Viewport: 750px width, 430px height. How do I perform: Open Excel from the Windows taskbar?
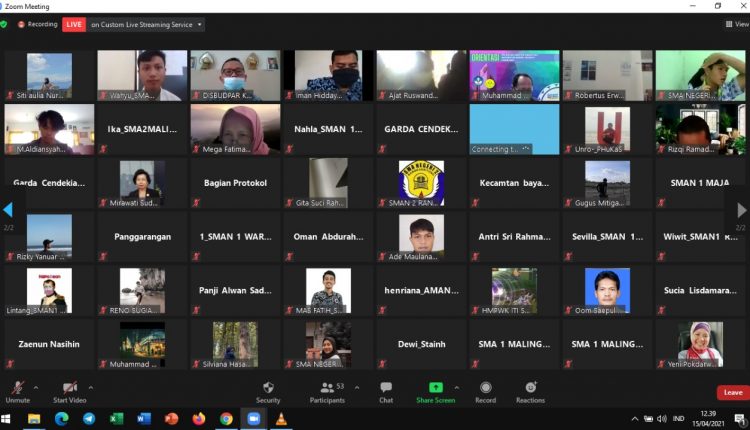pyautogui.click(x=116, y=419)
